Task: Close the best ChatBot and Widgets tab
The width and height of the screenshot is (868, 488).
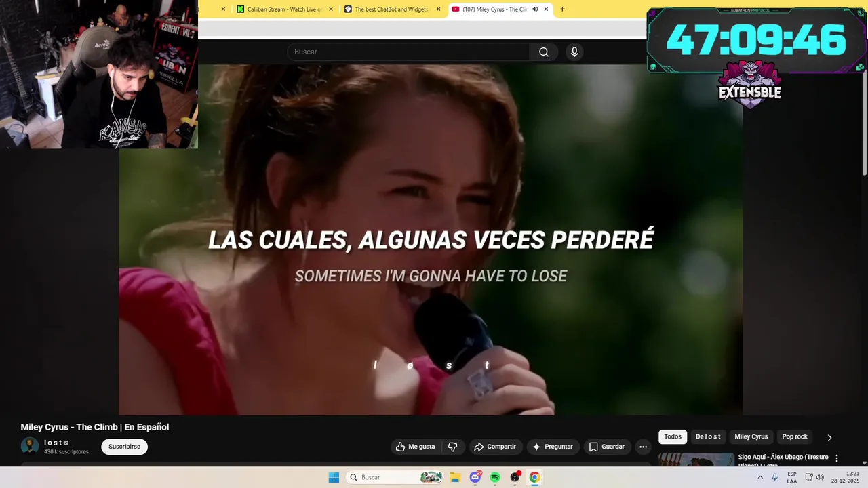Action: [x=438, y=9]
